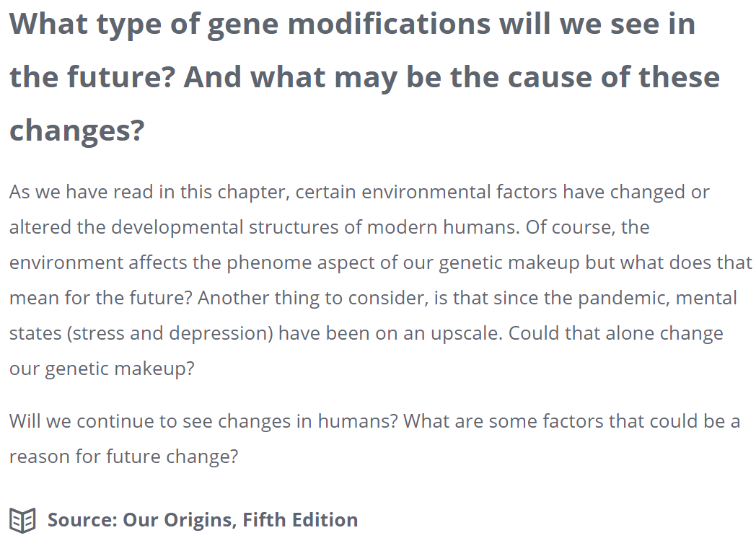Click the line "reason for future change?"
This screenshot has height=551, width=756.
[x=124, y=456]
